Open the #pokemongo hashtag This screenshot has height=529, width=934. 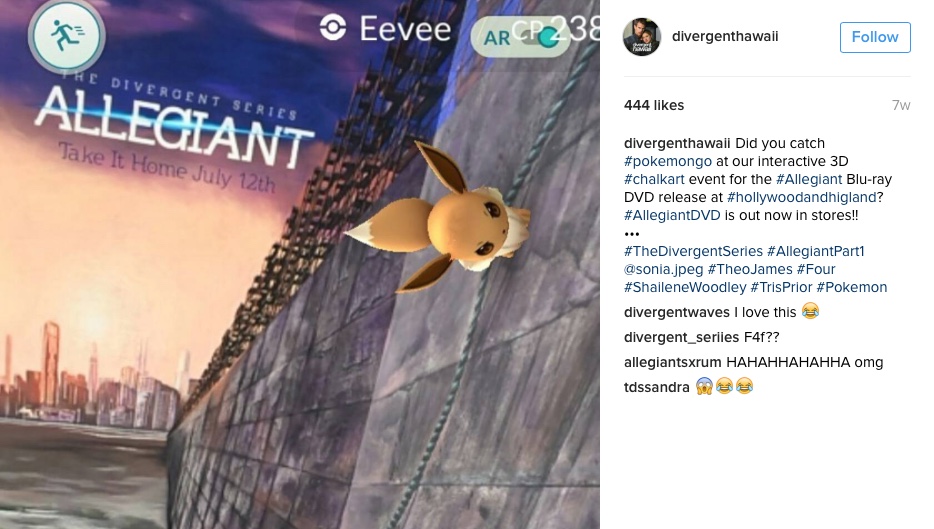pos(668,161)
